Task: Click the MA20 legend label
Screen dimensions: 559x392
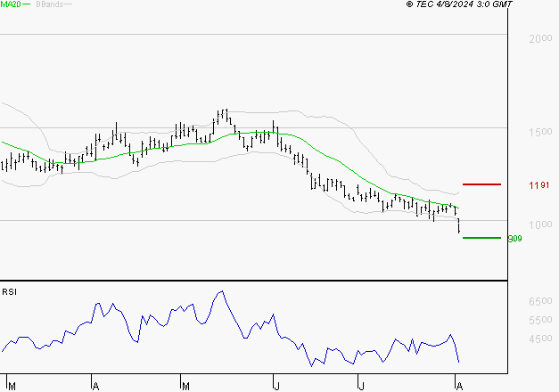Action: [11, 4]
